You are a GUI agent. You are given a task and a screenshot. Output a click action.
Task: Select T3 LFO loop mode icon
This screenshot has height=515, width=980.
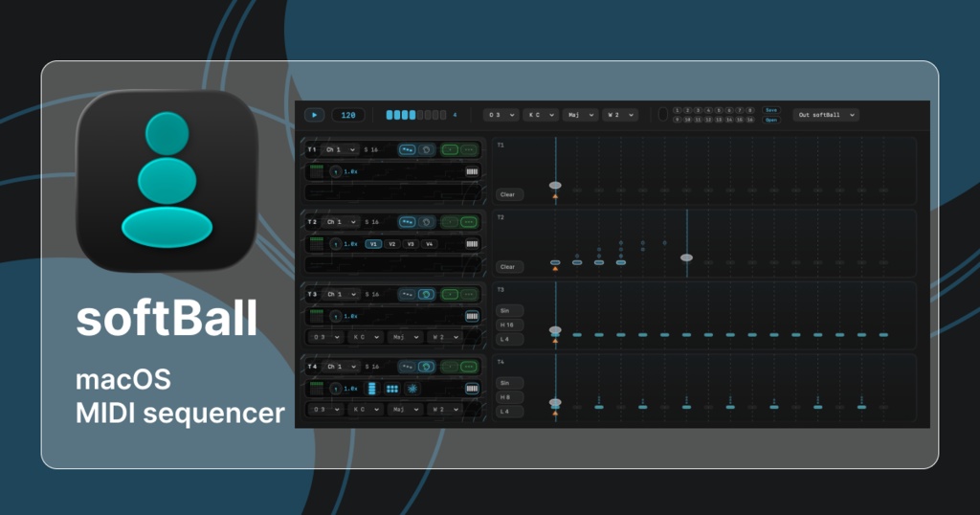426,295
